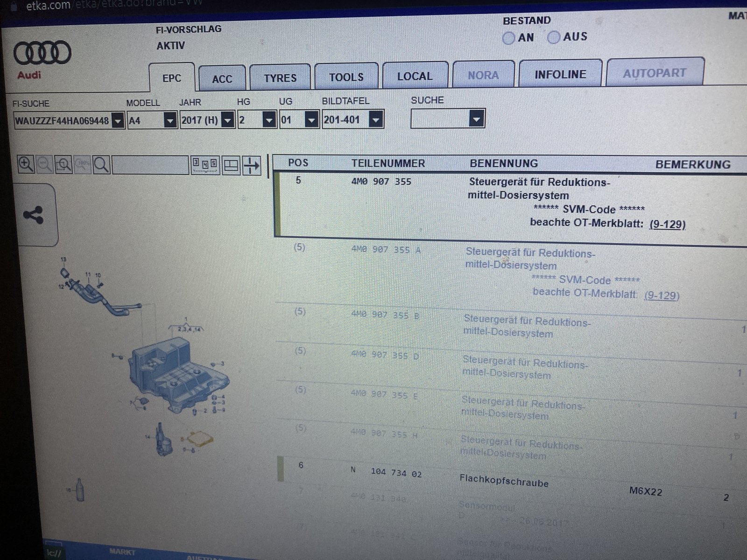
Task: Open the TOOLS tab
Action: pos(346,77)
